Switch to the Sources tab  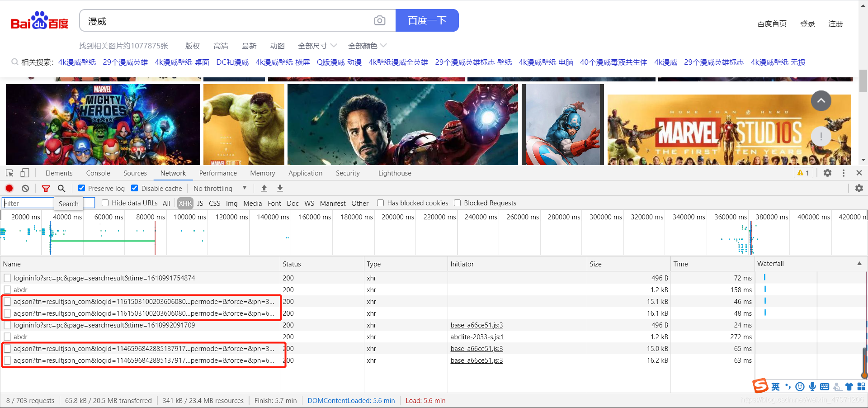(x=135, y=173)
